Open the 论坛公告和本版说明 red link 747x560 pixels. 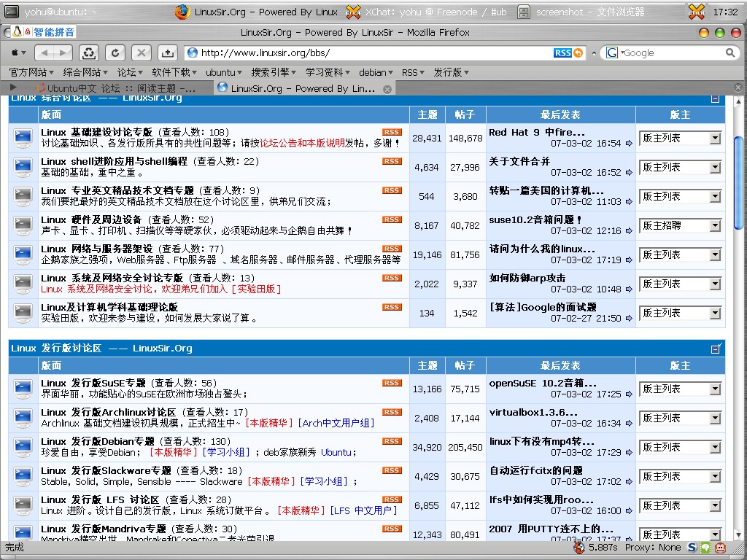(x=302, y=143)
